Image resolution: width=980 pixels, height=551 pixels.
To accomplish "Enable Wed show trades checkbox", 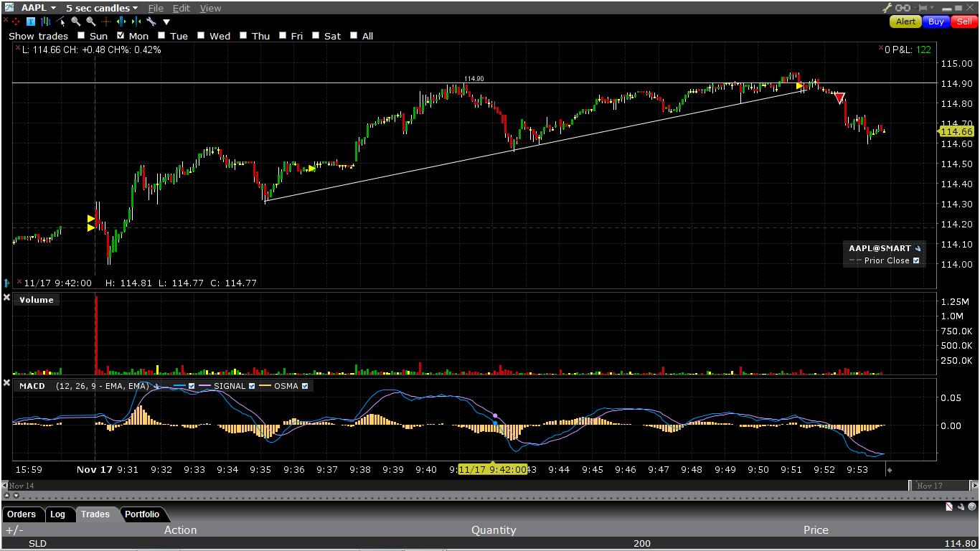I will pos(201,36).
